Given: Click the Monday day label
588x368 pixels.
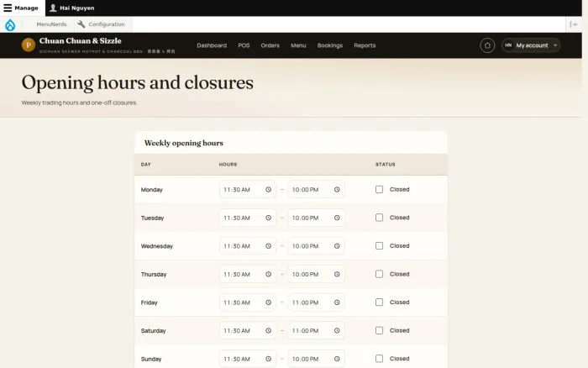Looking at the screenshot, I should [x=151, y=190].
